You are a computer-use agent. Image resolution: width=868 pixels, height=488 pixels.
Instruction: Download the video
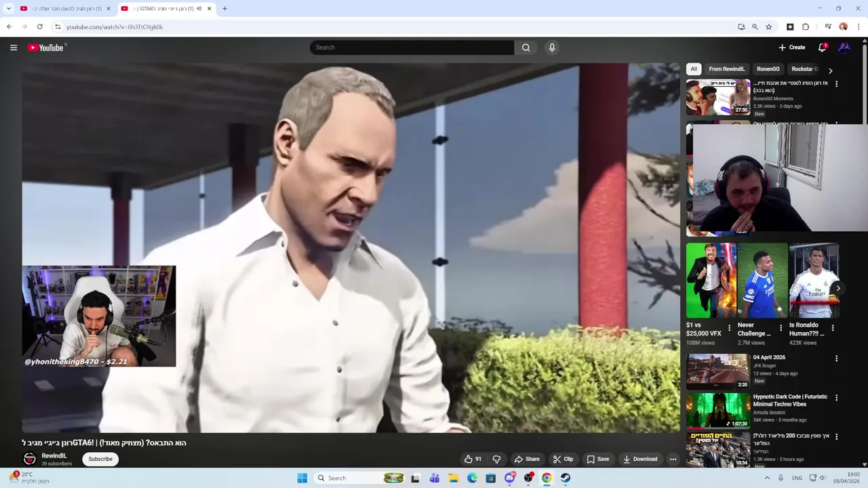(640, 459)
